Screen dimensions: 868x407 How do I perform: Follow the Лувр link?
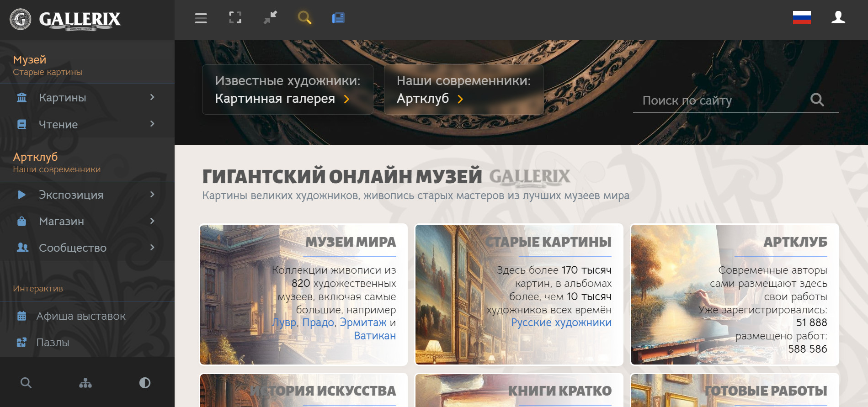(284, 322)
